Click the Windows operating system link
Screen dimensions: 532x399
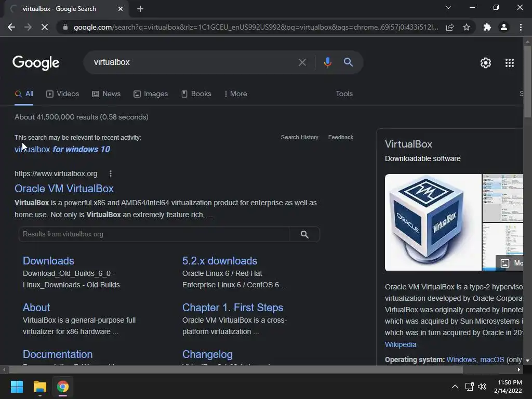pyautogui.click(x=461, y=360)
